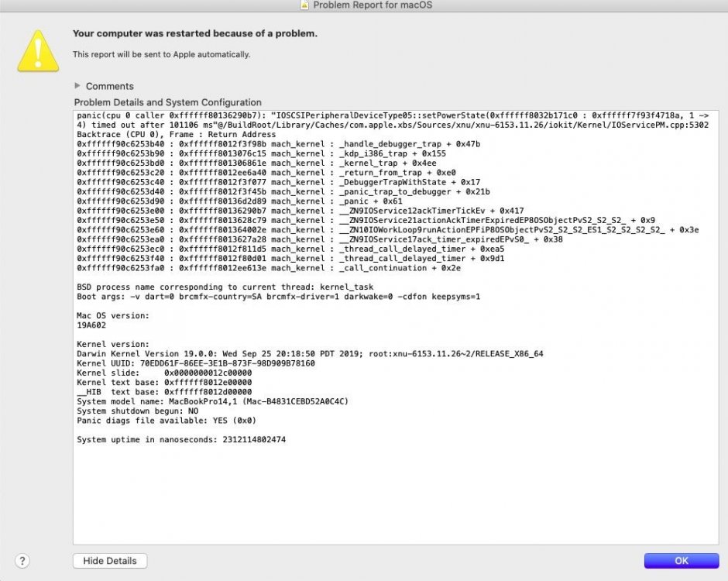Screen dimensions: 728x581
Task: Click the 'Kernel text base' line
Action: click(164, 382)
